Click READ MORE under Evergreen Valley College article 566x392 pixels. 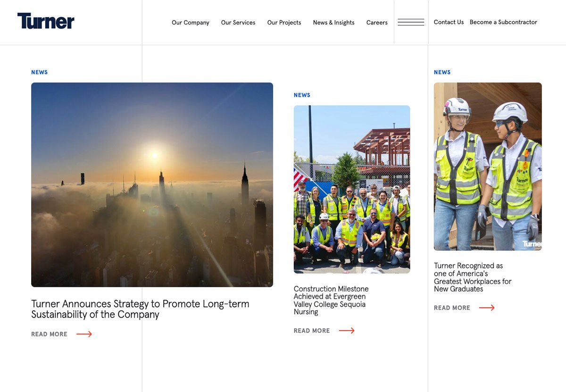pyautogui.click(x=312, y=331)
